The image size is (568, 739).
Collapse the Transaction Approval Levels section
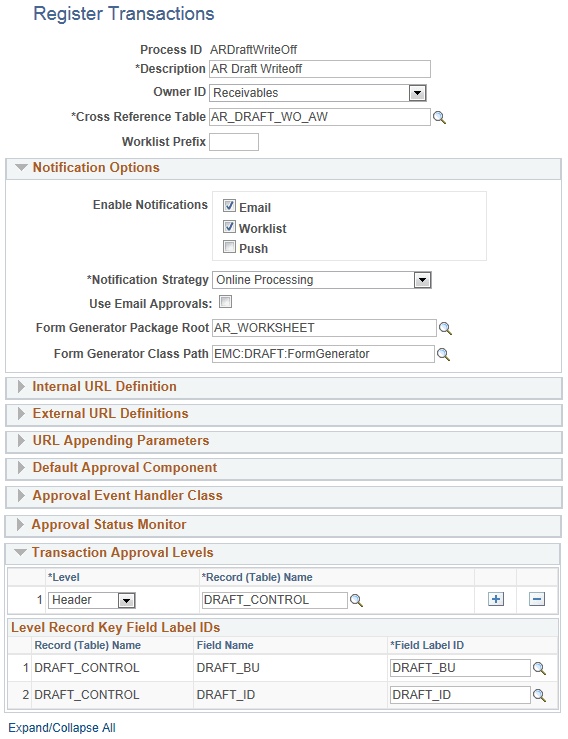(20, 552)
